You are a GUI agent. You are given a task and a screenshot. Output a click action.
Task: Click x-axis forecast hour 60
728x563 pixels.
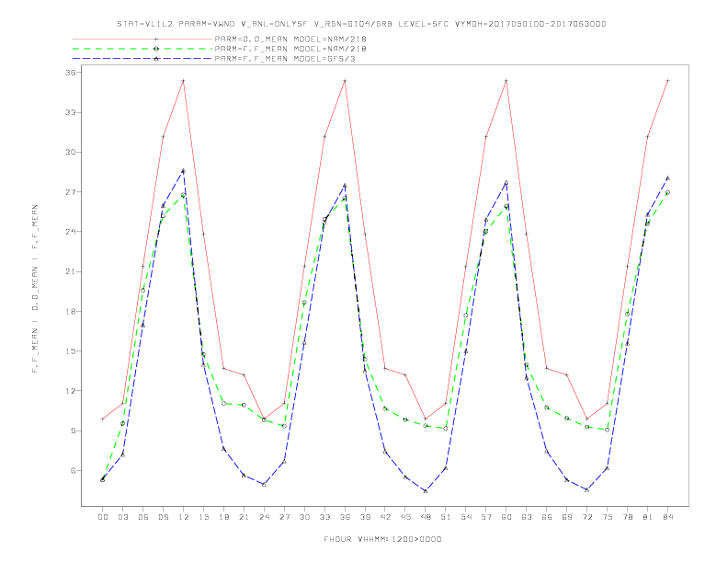click(x=506, y=517)
